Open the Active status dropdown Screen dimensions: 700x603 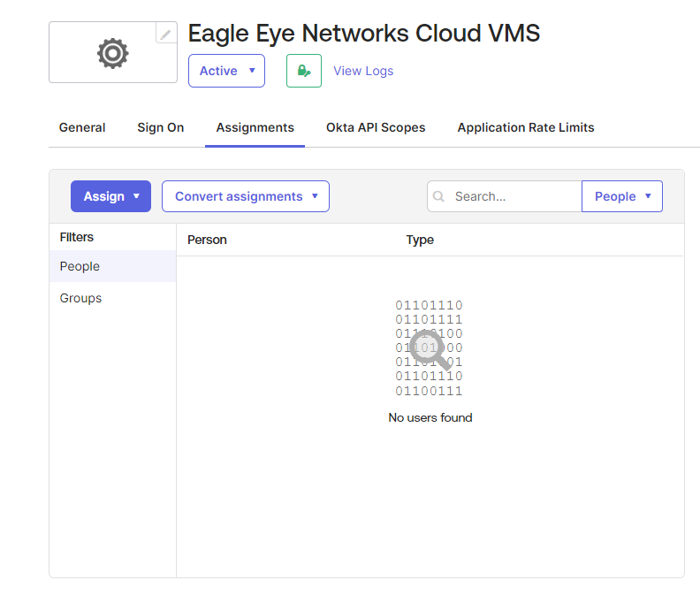(x=226, y=71)
